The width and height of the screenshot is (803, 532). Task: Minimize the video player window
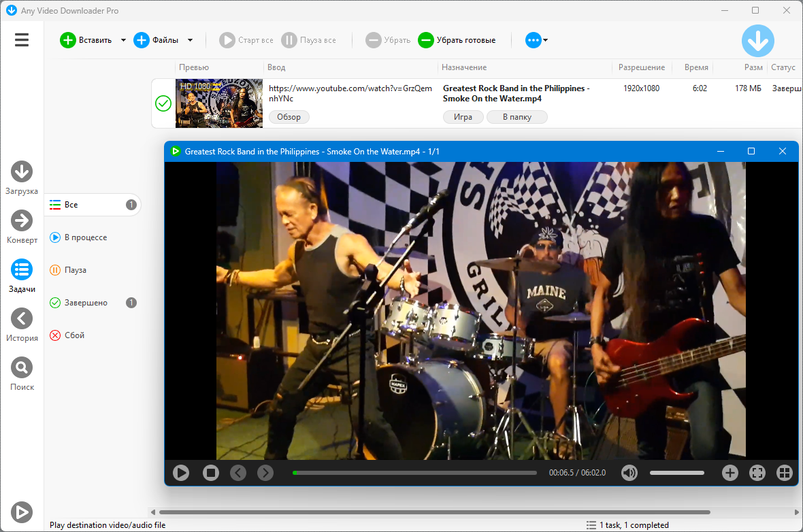[721, 151]
